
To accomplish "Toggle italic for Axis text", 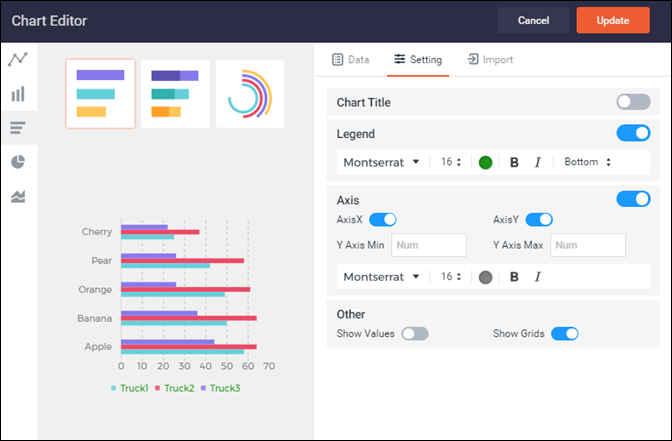I will coord(537,277).
